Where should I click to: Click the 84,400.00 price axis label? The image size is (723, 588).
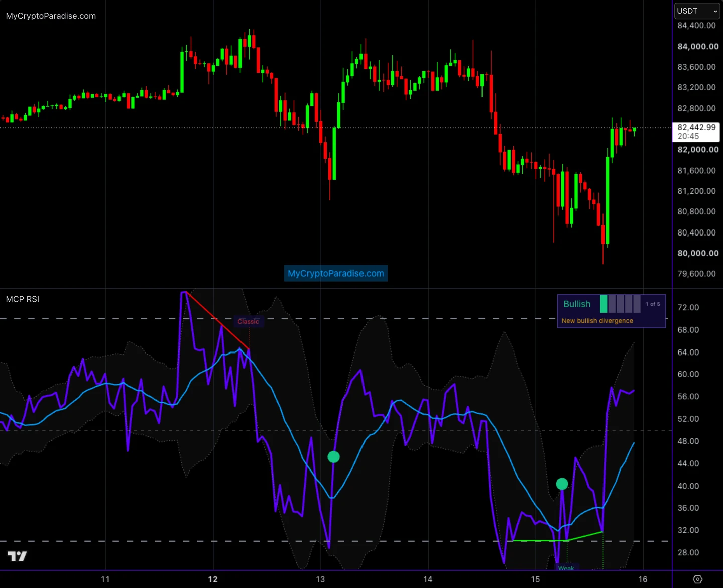(x=696, y=26)
